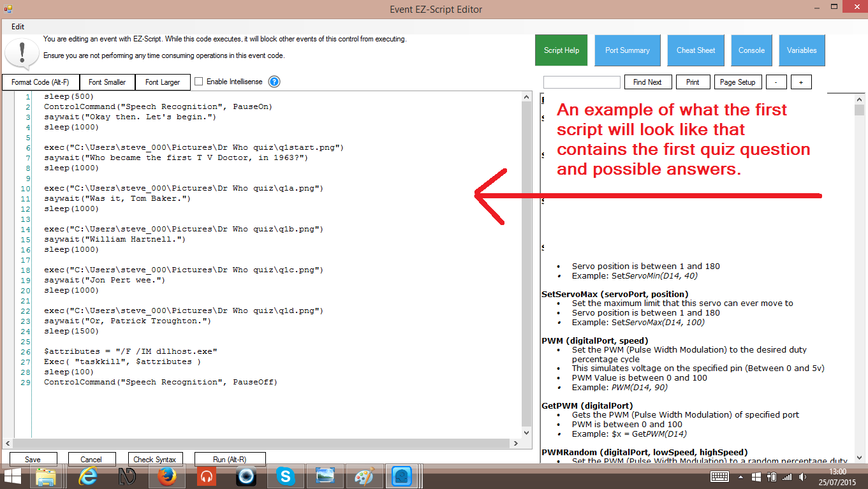Open the red headphones app in taskbar
868x489 pixels.
click(x=207, y=476)
